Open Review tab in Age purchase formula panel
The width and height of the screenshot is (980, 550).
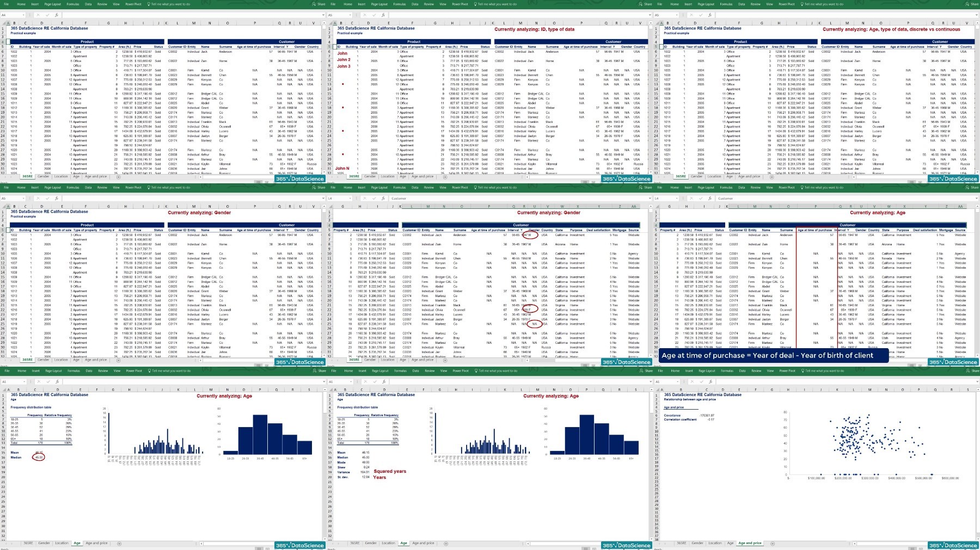(756, 187)
